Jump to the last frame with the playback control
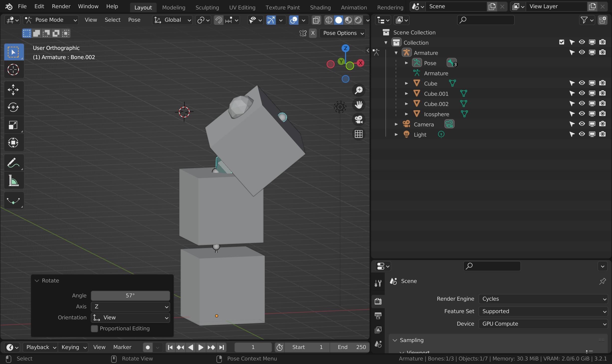The height and width of the screenshot is (364, 612). (222, 347)
